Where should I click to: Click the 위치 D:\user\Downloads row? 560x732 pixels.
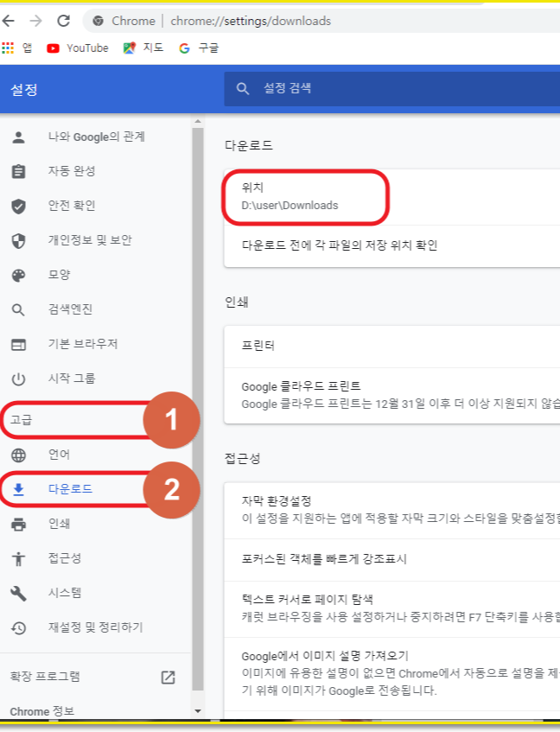pos(392,197)
